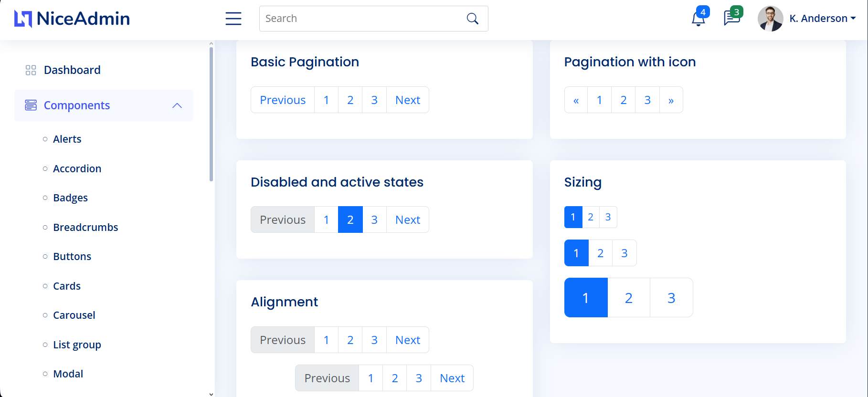Click the K. Anderson profile picture

coord(770,19)
